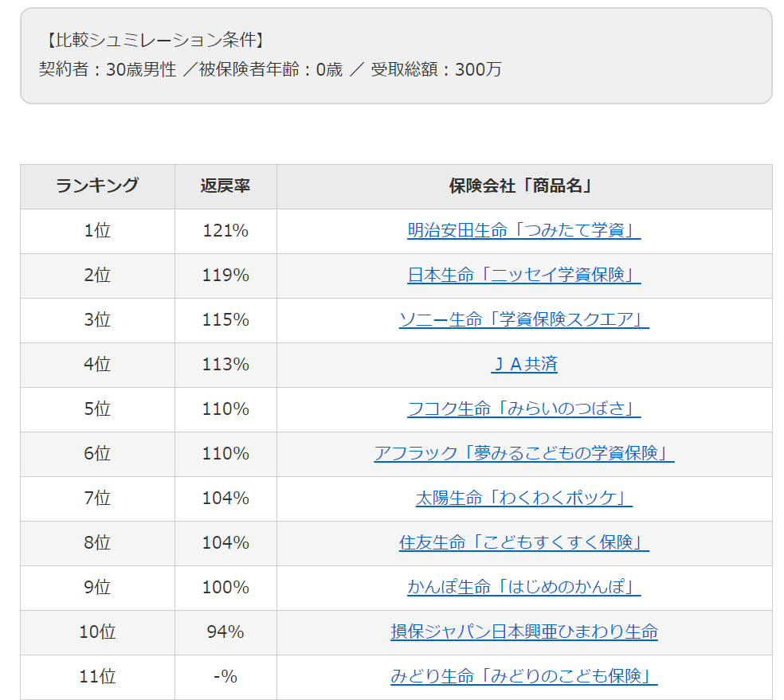Select the 11位 ranking cell
The width and height of the screenshot is (784, 700).
(x=97, y=677)
